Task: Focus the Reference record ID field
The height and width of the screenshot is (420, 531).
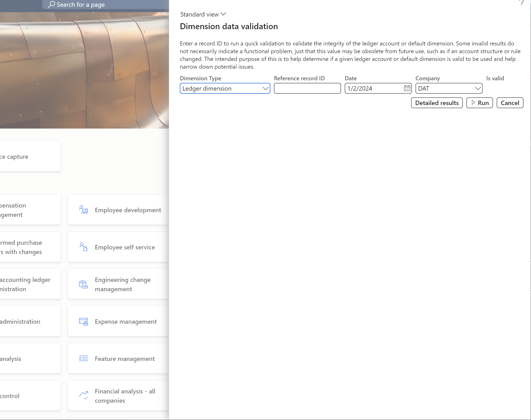Action: pos(307,89)
